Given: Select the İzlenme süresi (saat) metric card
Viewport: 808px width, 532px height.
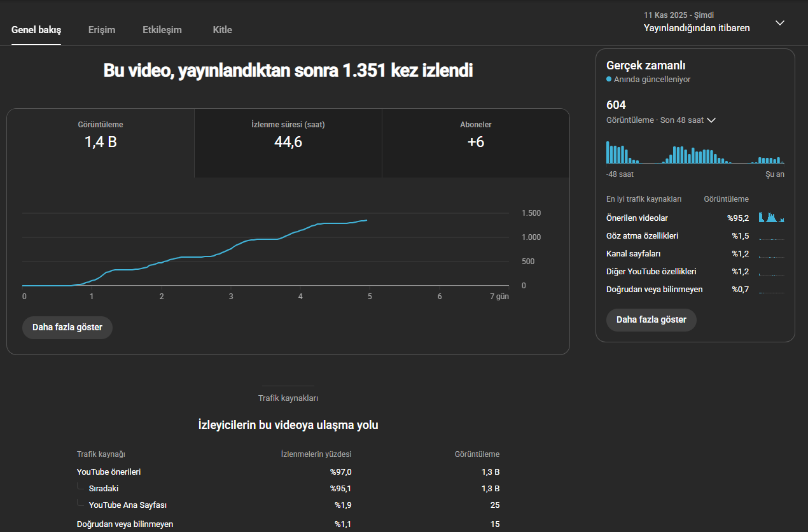Looking at the screenshot, I should click(288, 143).
